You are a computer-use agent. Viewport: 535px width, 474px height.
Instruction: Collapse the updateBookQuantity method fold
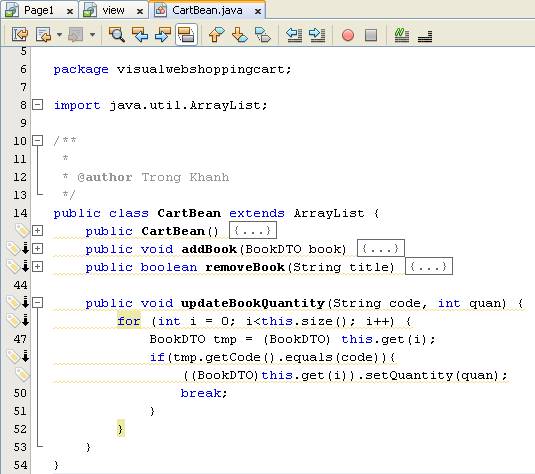click(x=38, y=302)
